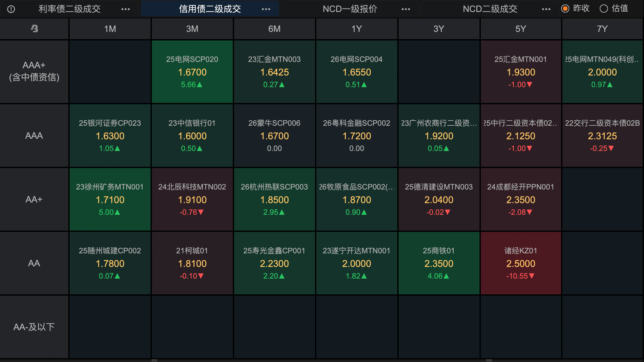Open more options for 利率债二级成交 tab

click(x=126, y=9)
